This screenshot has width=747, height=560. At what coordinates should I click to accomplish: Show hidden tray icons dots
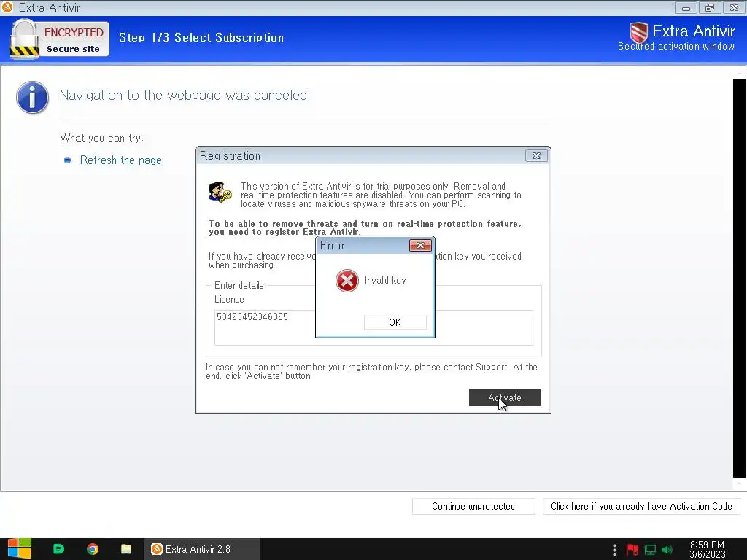[614, 550]
